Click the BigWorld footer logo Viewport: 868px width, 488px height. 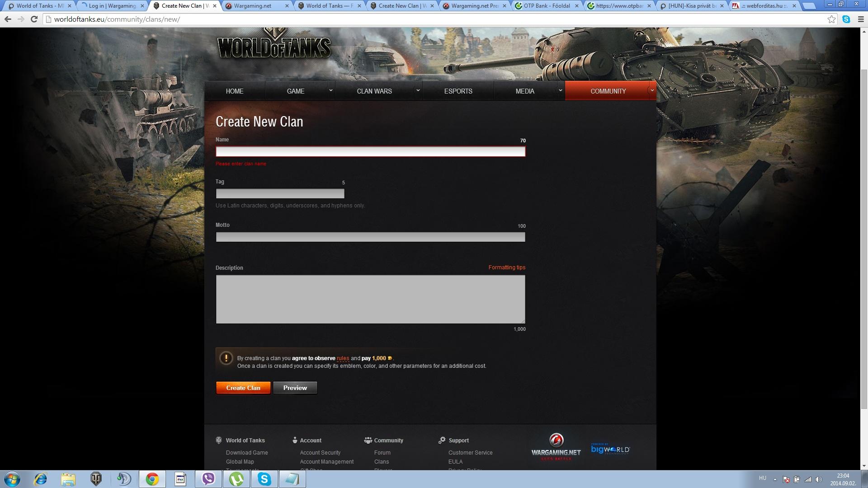tap(610, 449)
